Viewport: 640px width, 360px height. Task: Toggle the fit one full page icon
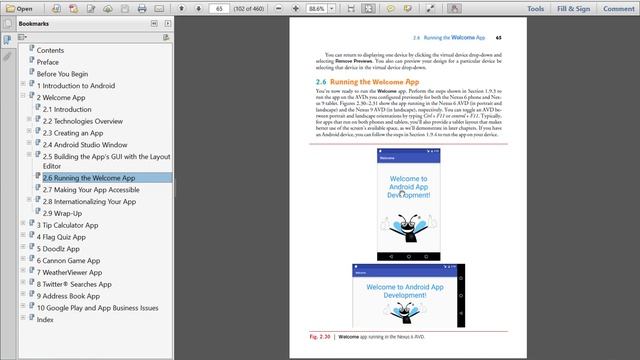(x=368, y=9)
